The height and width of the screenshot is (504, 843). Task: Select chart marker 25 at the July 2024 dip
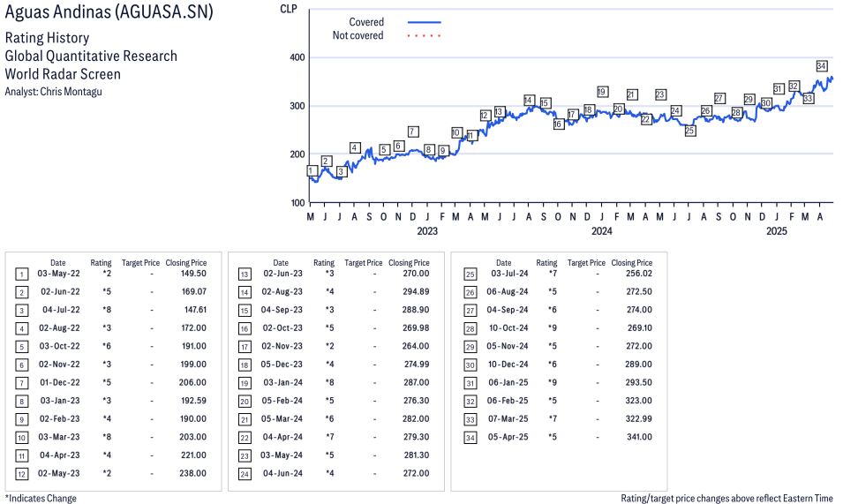tap(689, 131)
